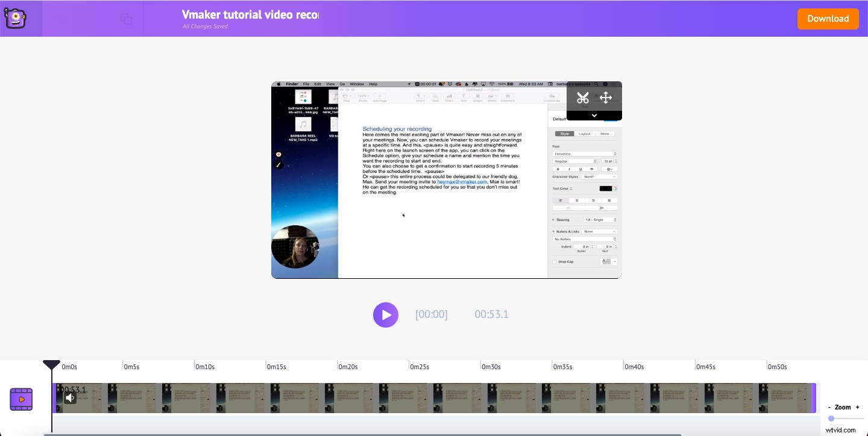868x436 pixels.
Task: Select the Move tool above the preview
Action: tap(606, 97)
